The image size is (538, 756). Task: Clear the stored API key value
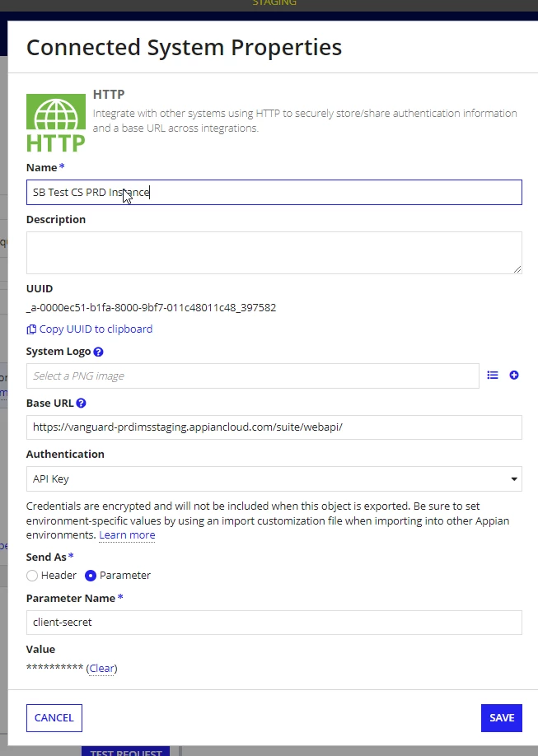(102, 668)
